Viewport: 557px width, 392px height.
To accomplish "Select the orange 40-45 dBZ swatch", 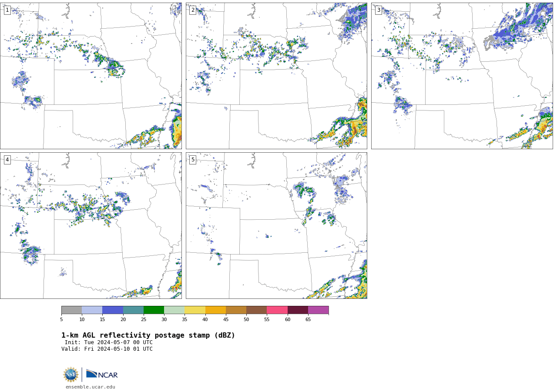I will click(x=215, y=310).
